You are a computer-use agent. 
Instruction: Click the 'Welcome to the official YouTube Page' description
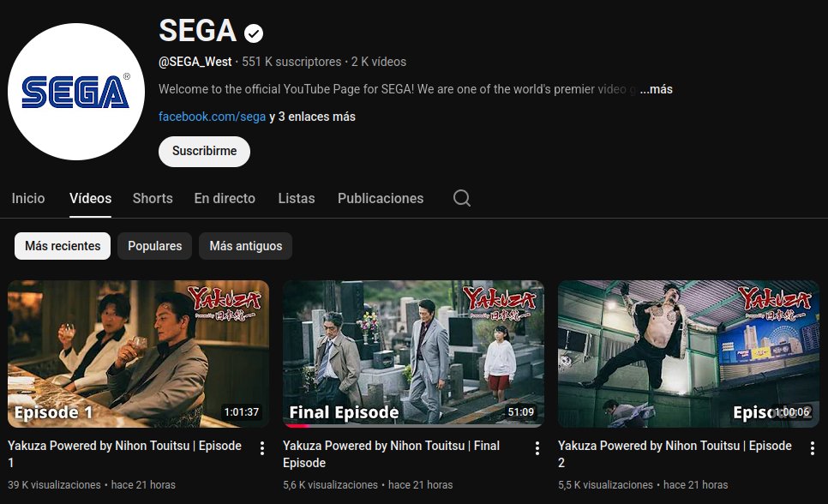(399, 89)
